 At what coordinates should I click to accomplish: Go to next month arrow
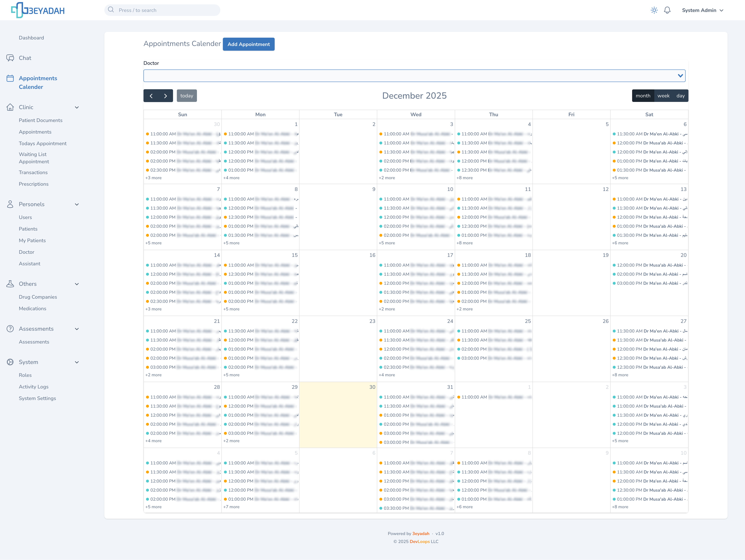165,96
